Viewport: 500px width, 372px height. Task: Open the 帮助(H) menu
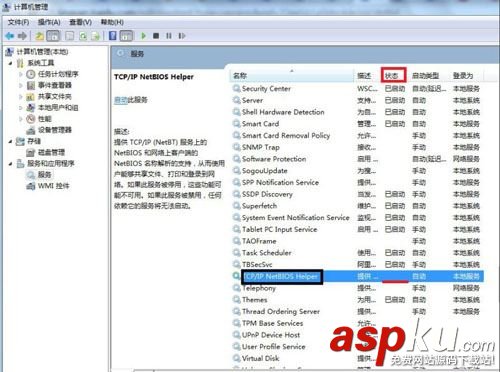(x=112, y=22)
